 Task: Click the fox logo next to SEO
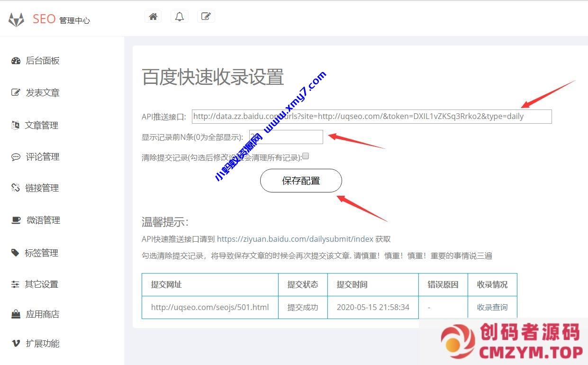point(16,20)
